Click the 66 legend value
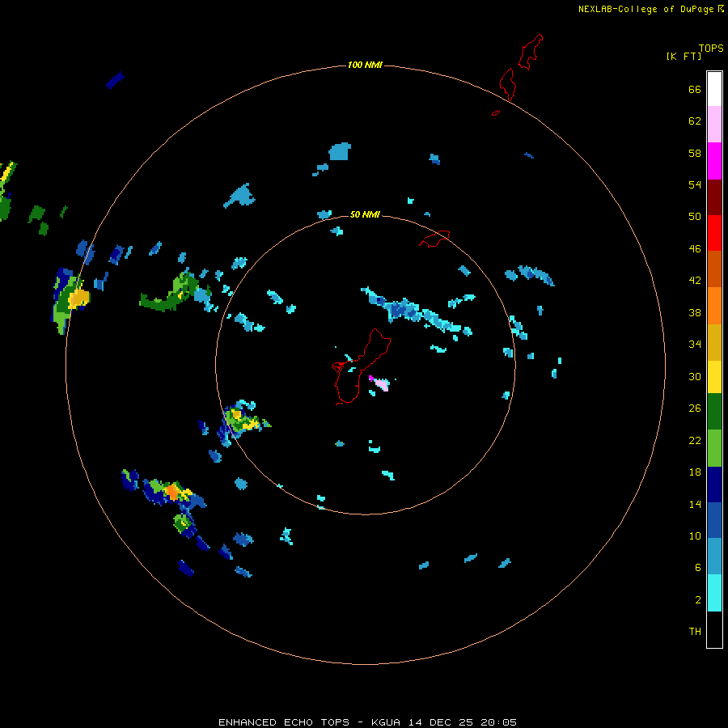The width and height of the screenshot is (728, 728). tap(695, 89)
